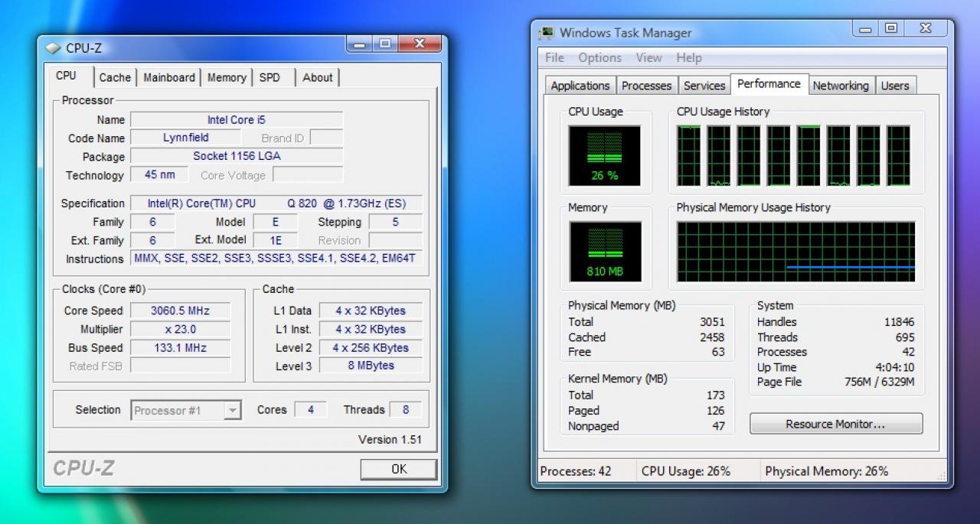Switch to the About tab in CPU-Z
This screenshot has width=980, height=524.
click(317, 77)
